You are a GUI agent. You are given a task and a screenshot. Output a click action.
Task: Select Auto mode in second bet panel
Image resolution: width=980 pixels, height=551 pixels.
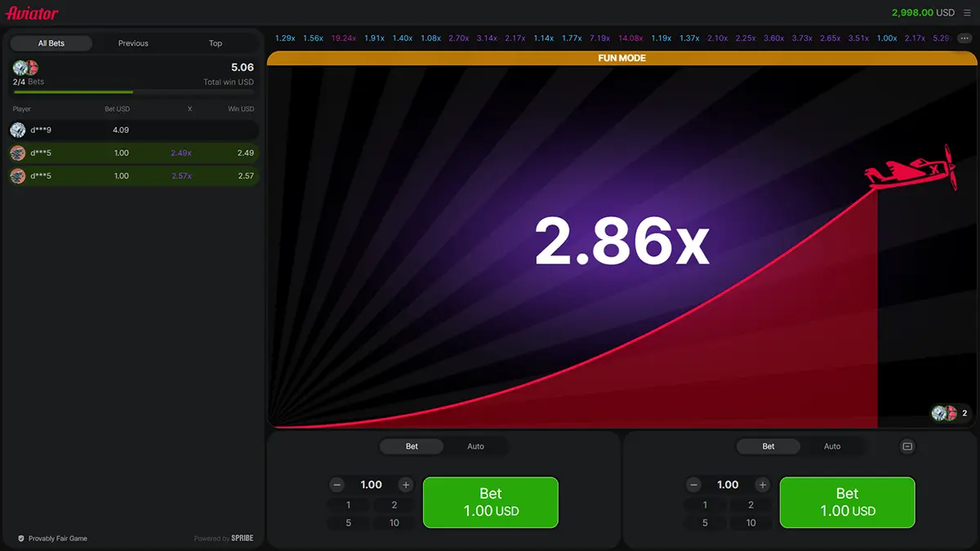coord(832,447)
